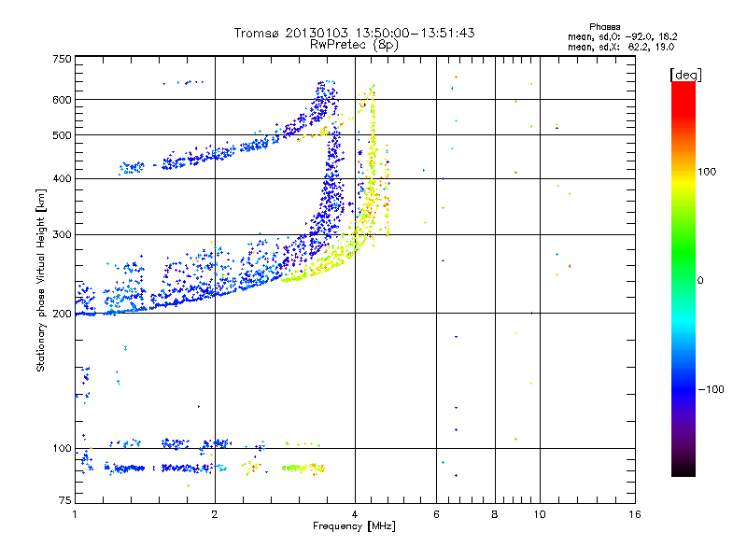Click the plot title 'Tromsø 20130103 13:50:00-13:51:43'
Viewport: 747px width, 560px height.
point(354,33)
